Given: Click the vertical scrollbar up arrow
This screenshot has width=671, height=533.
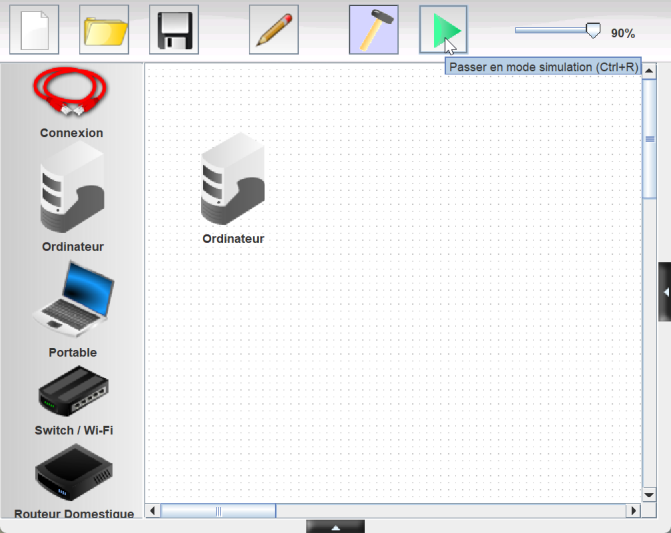Looking at the screenshot, I should coord(649,72).
